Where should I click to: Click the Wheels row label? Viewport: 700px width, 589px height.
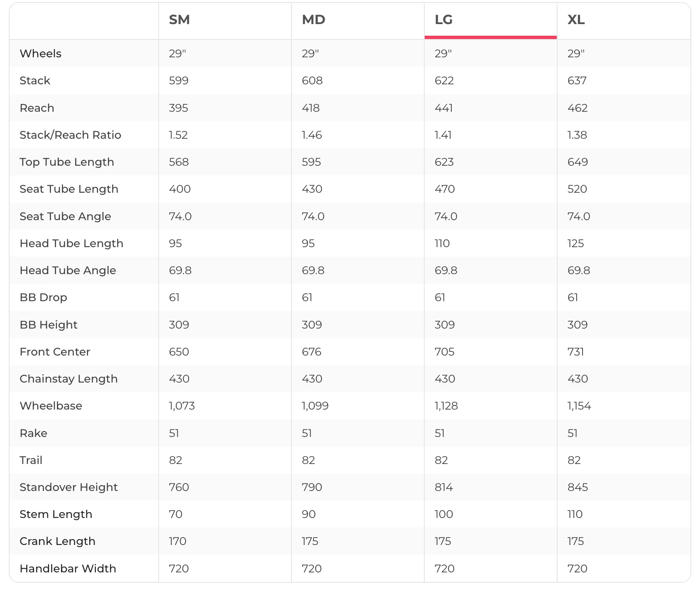(x=41, y=54)
